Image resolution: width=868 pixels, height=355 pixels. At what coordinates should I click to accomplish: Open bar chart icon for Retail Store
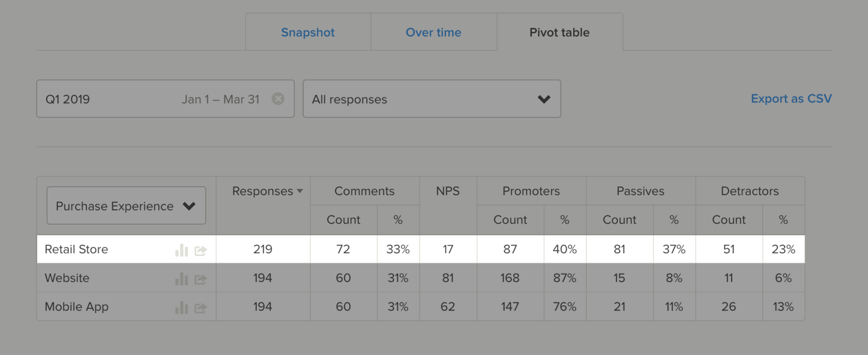point(181,250)
